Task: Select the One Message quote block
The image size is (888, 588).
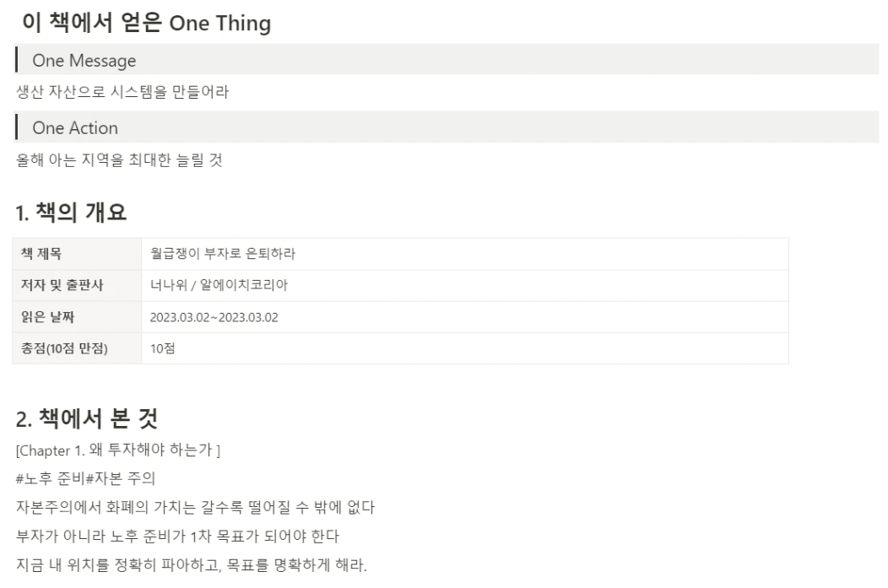Action: click(447, 60)
